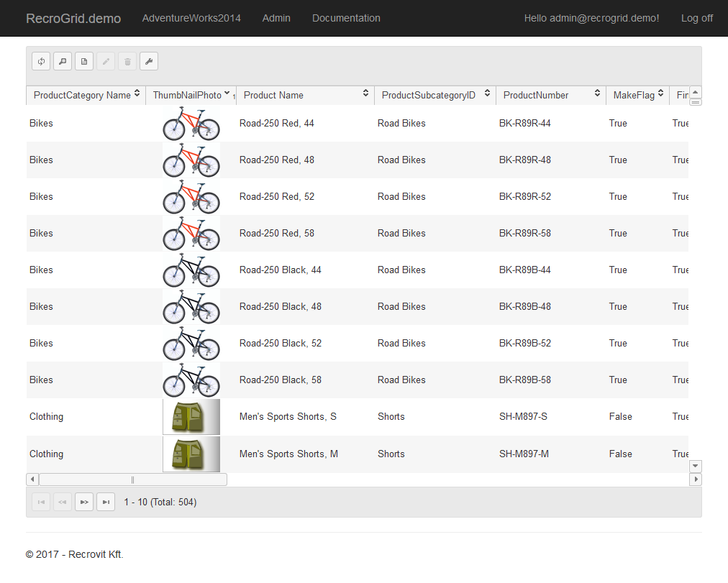Image resolution: width=728 pixels, height=583 pixels.
Task: Click the vertical scrollbar down arrow
Action: coord(696,467)
